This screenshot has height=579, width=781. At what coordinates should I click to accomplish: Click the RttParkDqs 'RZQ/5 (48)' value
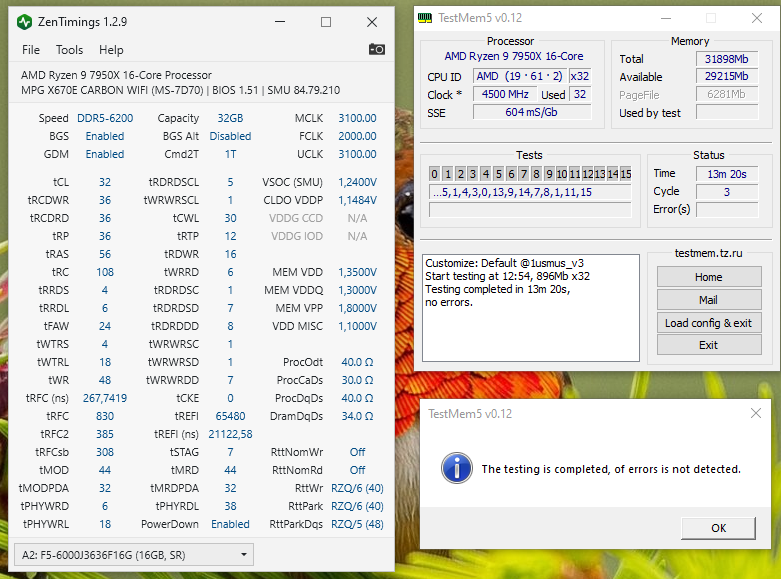tap(357, 524)
